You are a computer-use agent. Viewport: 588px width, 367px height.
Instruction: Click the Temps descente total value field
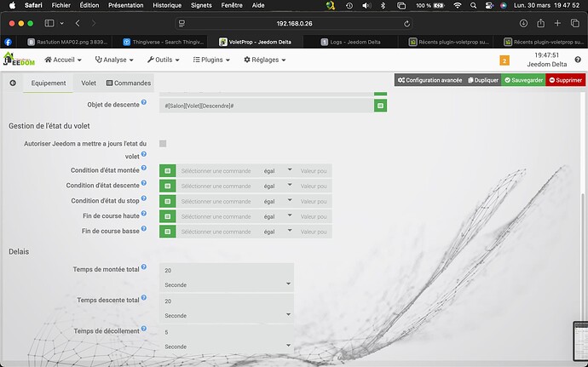(227, 301)
